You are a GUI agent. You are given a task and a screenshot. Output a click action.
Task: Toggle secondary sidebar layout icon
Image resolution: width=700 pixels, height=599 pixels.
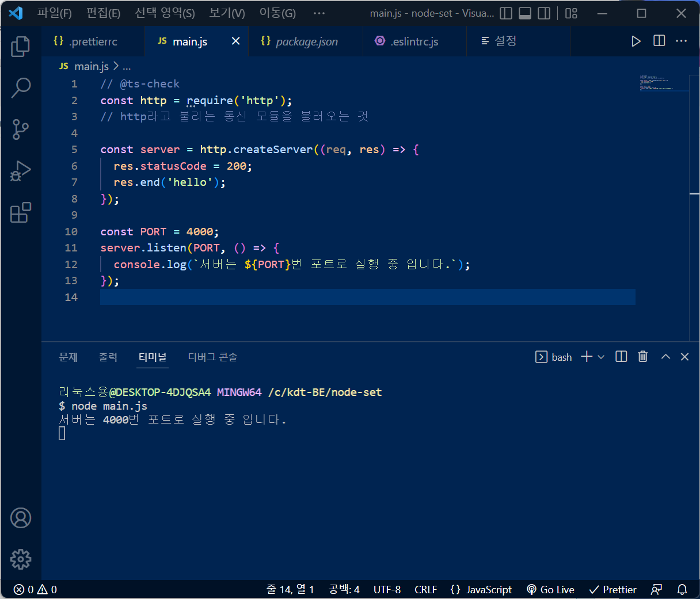[x=544, y=13]
